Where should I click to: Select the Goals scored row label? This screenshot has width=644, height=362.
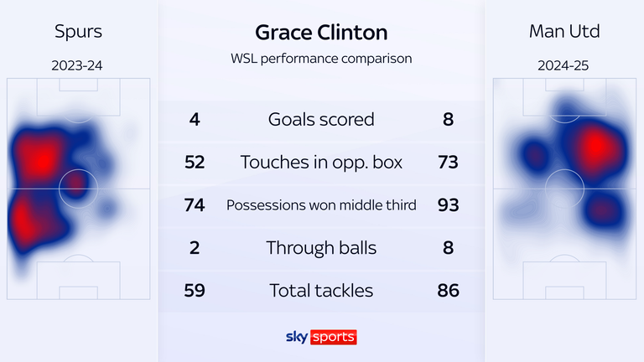tap(321, 120)
